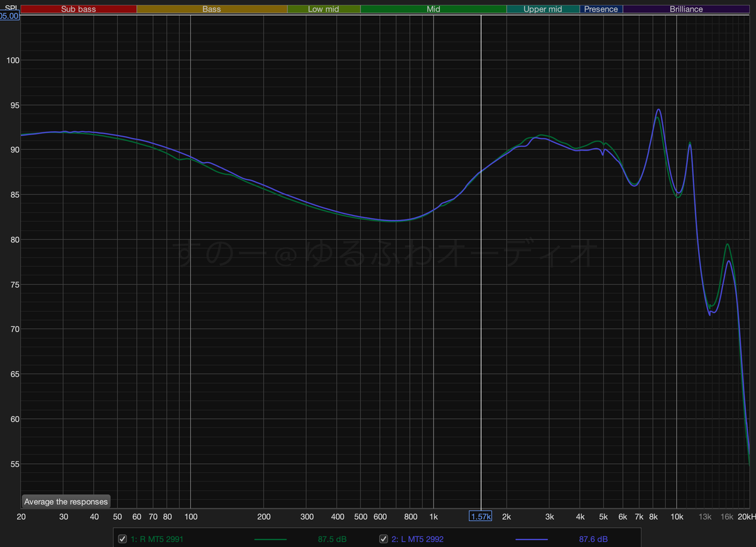Click the Upper mid frequency band label
Viewport: 756px width, 547px height.
click(x=543, y=9)
